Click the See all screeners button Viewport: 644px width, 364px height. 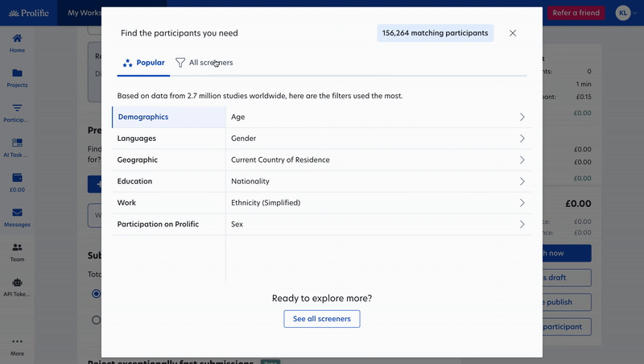coord(322,319)
